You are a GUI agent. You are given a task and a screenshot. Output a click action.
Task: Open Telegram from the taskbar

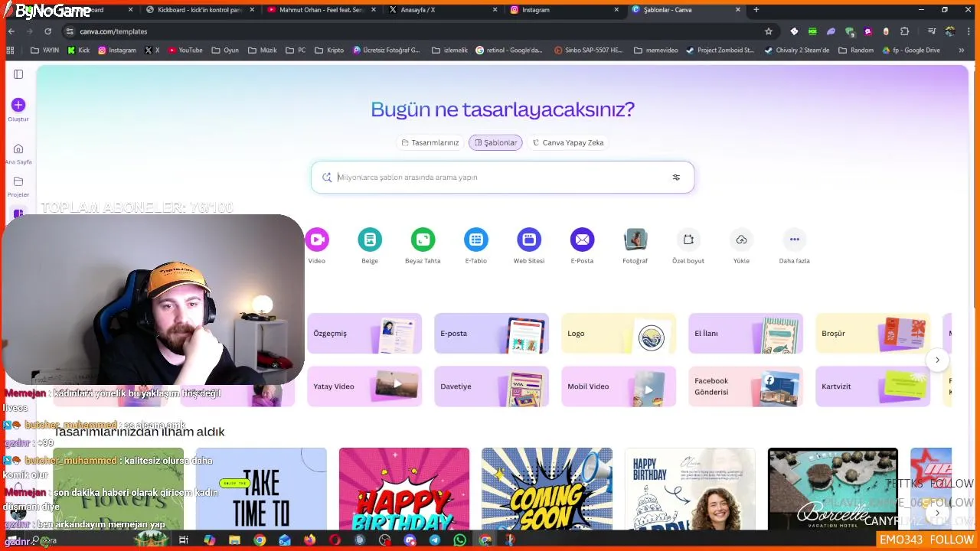click(x=435, y=540)
